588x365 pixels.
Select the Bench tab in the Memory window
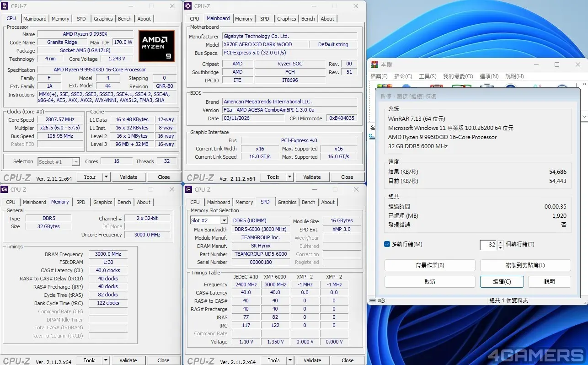pyautogui.click(x=124, y=202)
